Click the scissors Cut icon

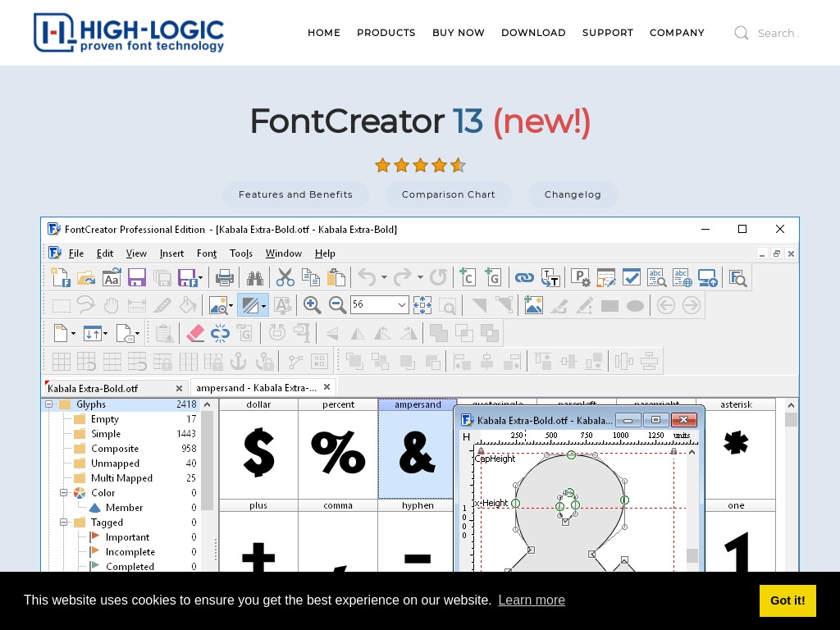click(x=285, y=277)
